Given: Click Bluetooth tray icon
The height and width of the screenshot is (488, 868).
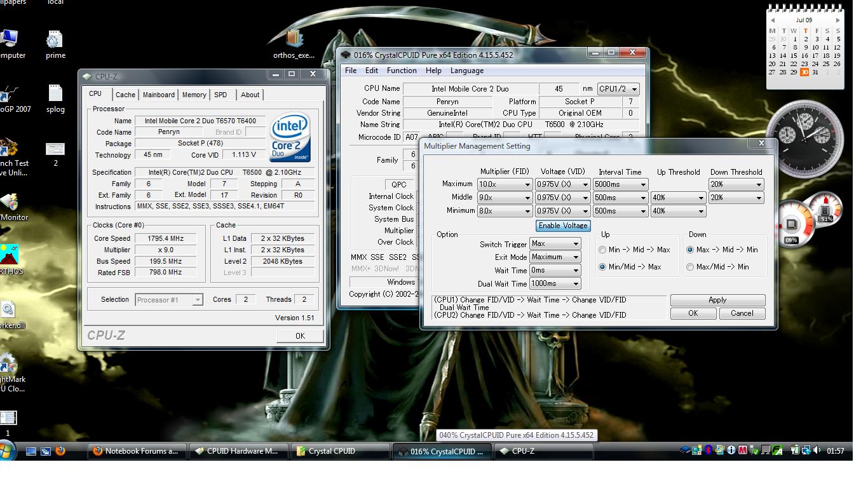Looking at the screenshot, I should click(709, 450).
